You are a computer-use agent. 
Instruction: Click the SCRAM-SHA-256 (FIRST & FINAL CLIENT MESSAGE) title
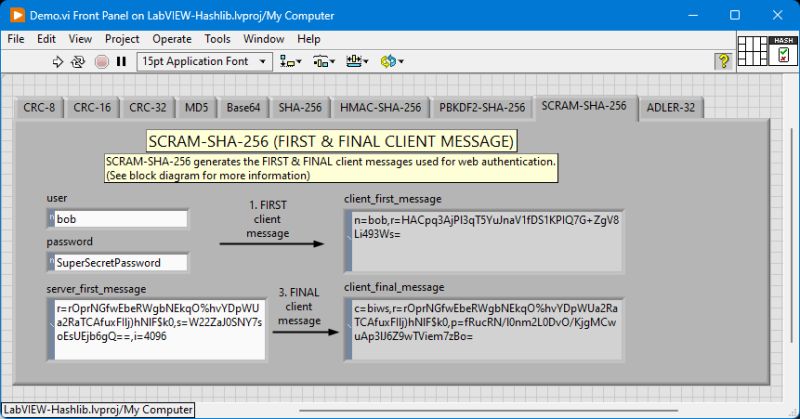click(332, 141)
